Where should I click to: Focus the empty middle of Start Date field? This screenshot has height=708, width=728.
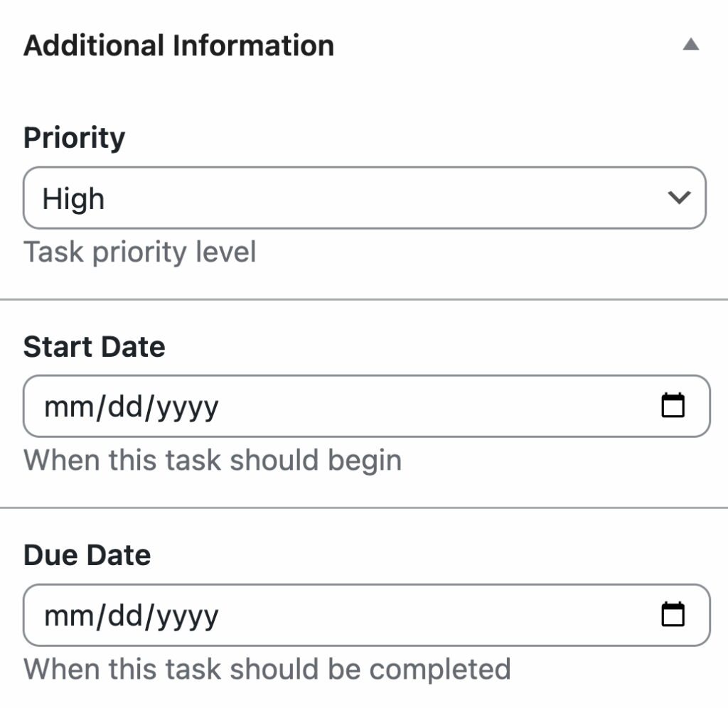pyautogui.click(x=427, y=407)
